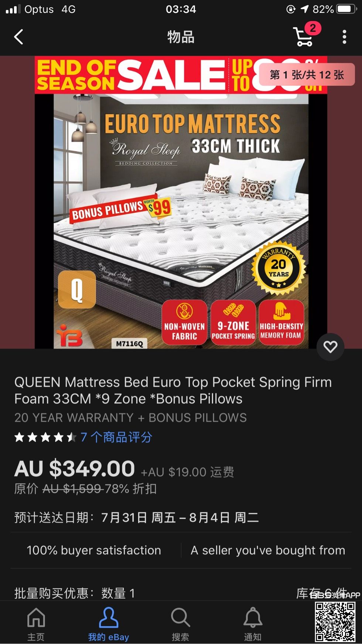The width and height of the screenshot is (362, 644).
Task: Tap A seller you've bought from
Action: click(x=268, y=550)
